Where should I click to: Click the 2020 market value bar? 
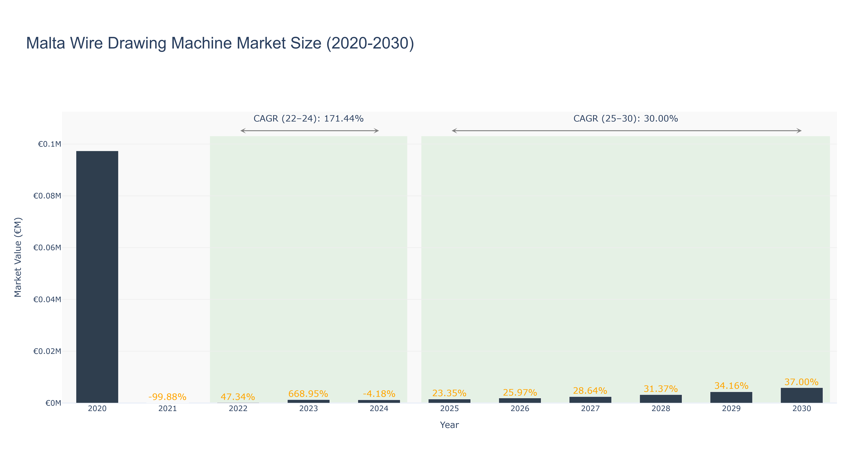coord(97,277)
